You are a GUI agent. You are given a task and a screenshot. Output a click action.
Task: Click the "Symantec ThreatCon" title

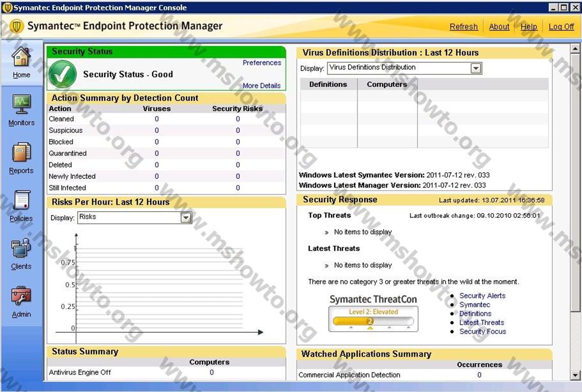point(373,299)
